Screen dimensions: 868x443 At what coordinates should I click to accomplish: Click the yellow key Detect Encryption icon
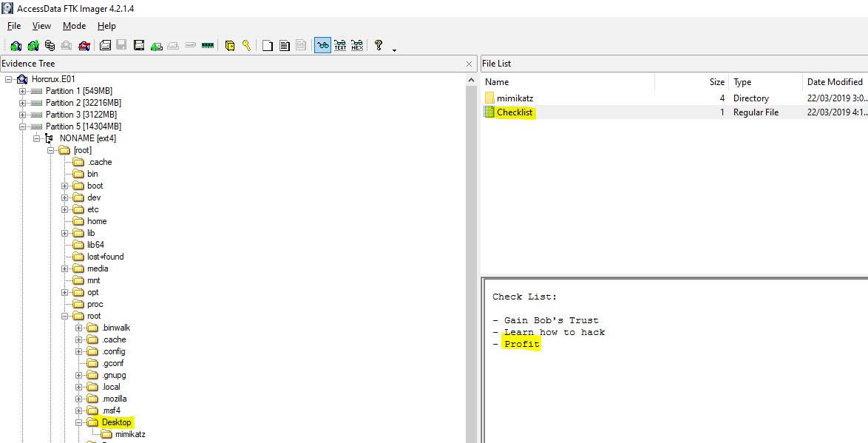pos(246,45)
